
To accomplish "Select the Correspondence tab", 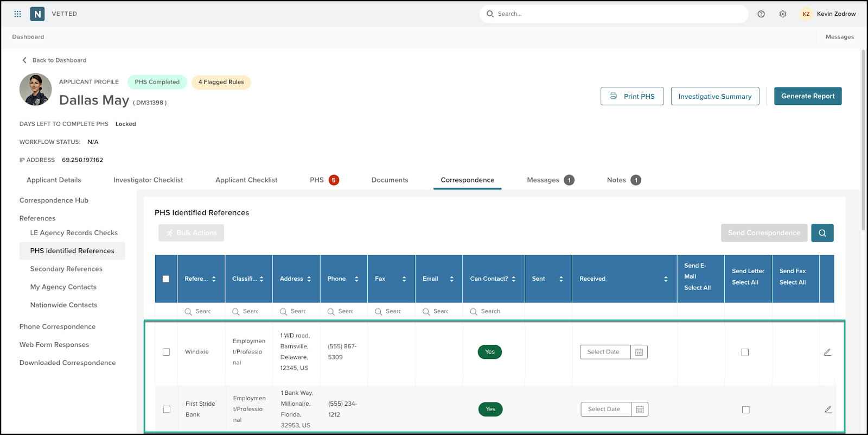I will tap(468, 180).
